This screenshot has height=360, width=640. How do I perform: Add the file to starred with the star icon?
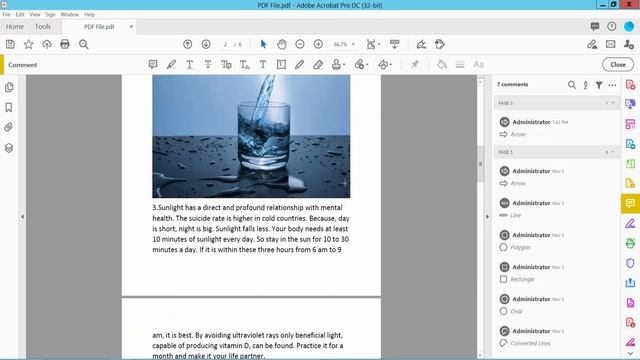(x=29, y=44)
